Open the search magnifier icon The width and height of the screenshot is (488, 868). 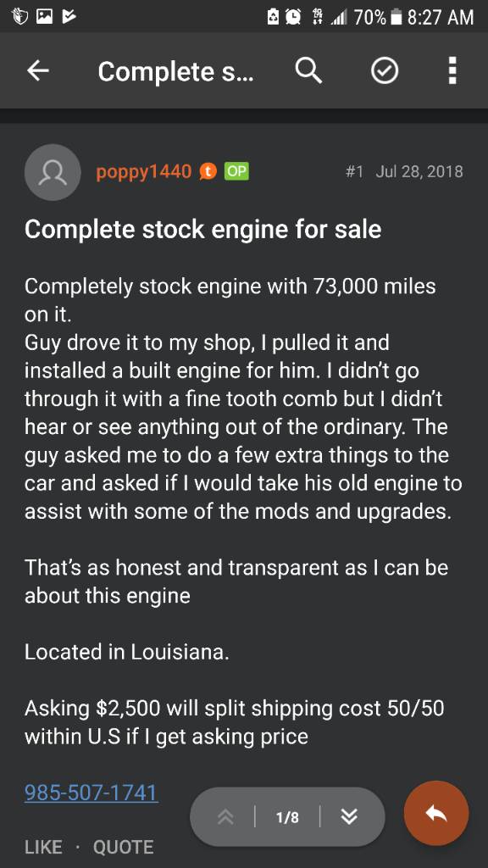(308, 71)
